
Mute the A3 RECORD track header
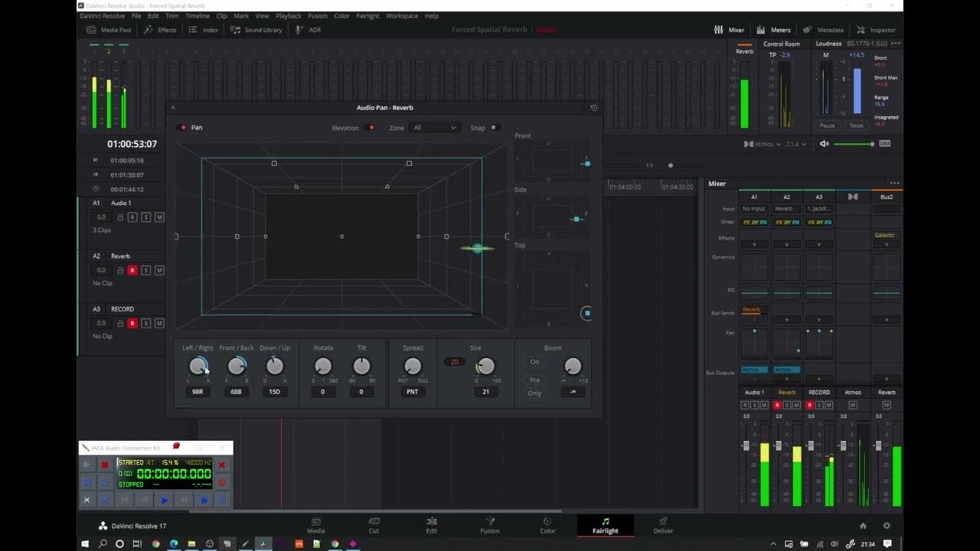(x=159, y=323)
